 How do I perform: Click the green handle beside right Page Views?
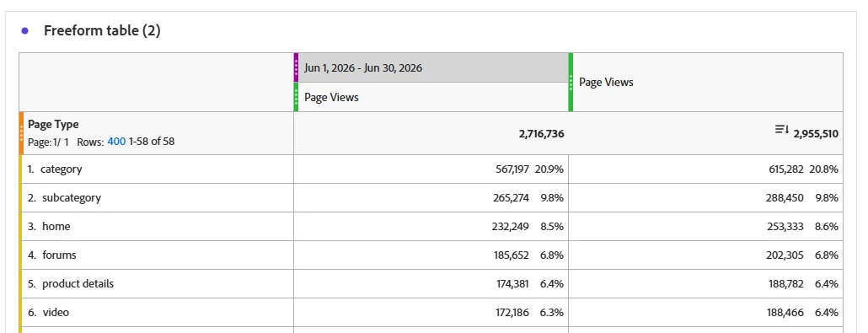coord(571,82)
